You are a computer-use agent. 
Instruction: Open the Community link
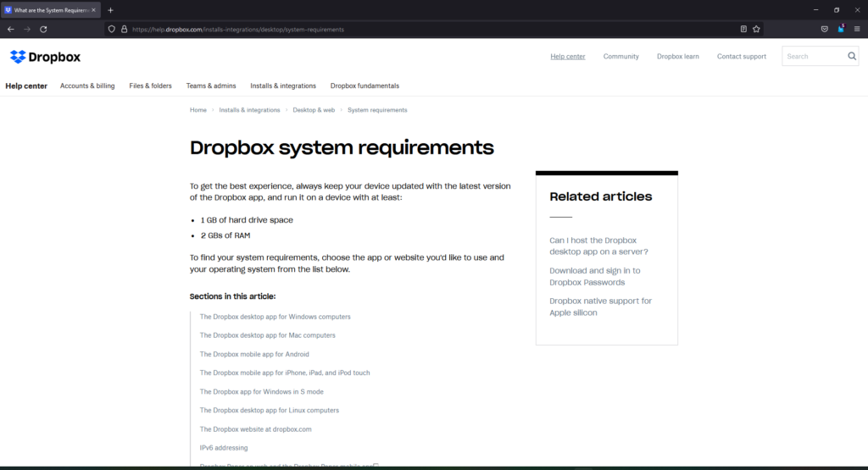[620, 57]
